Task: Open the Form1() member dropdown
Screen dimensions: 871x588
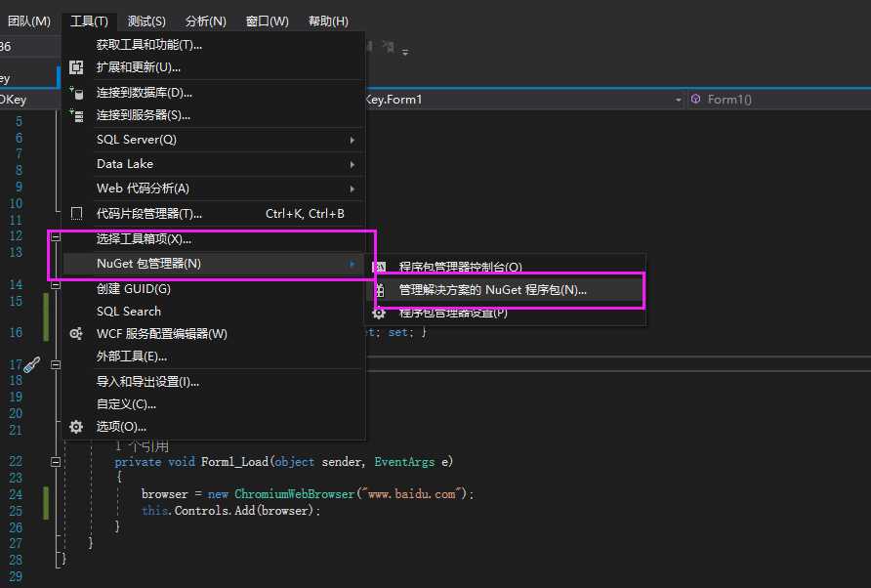Action: [x=779, y=100]
